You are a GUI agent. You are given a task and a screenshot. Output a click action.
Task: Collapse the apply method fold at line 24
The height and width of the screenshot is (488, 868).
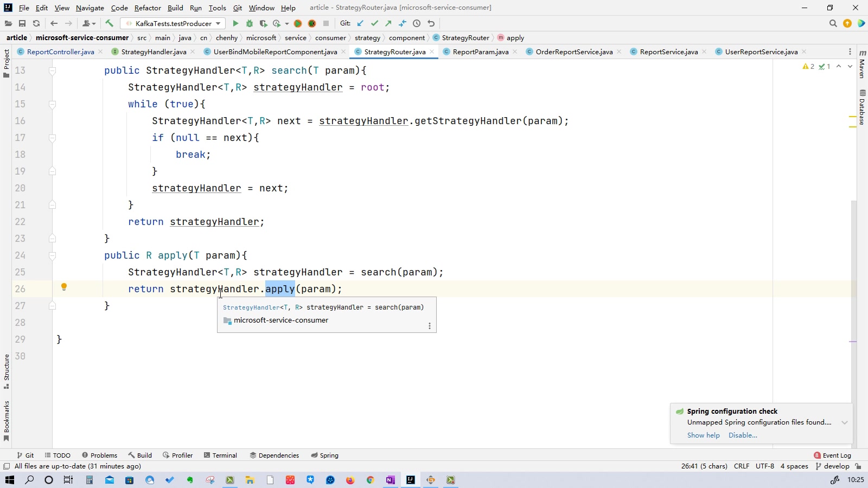click(x=53, y=255)
